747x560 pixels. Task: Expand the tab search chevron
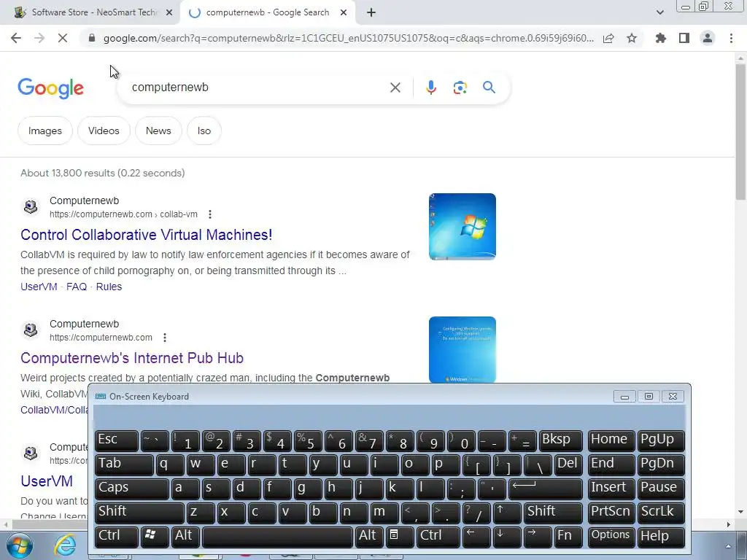coord(659,12)
